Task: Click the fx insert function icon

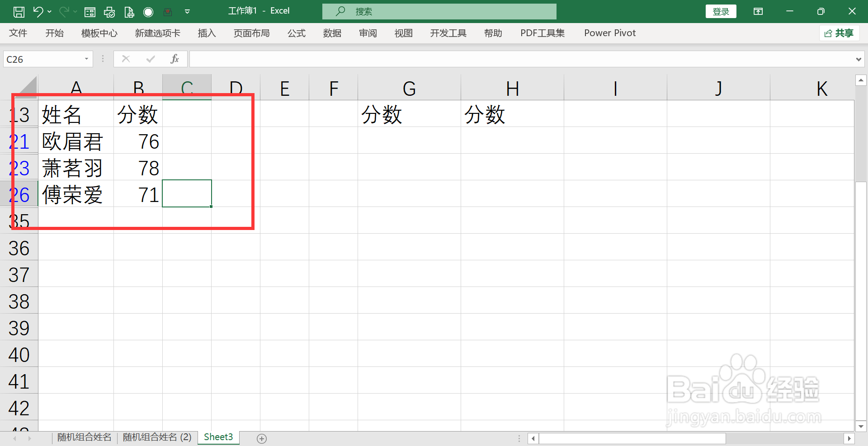Action: (x=175, y=59)
